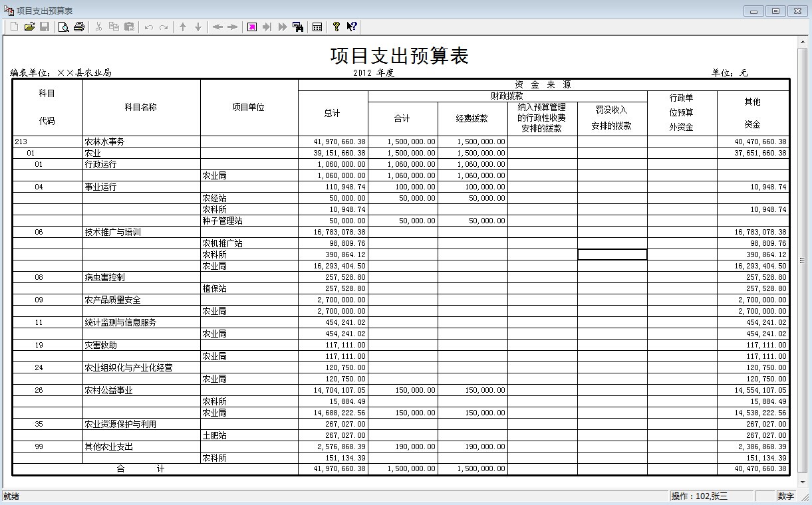The height and width of the screenshot is (505, 812).
Task: Click the magenta square toolbar icon
Action: click(252, 27)
